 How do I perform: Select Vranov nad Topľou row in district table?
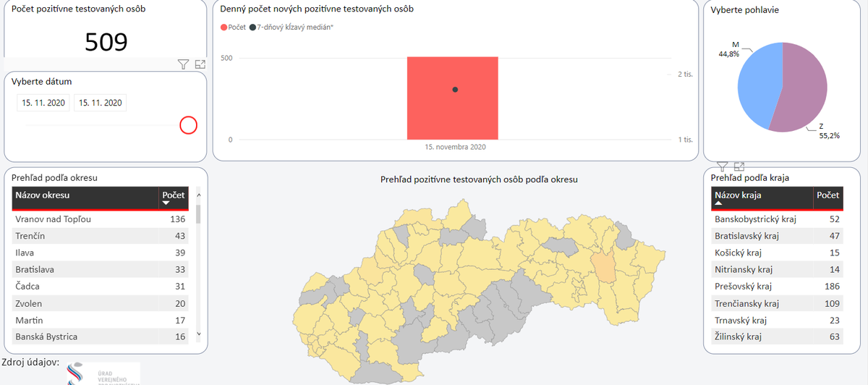tap(101, 219)
